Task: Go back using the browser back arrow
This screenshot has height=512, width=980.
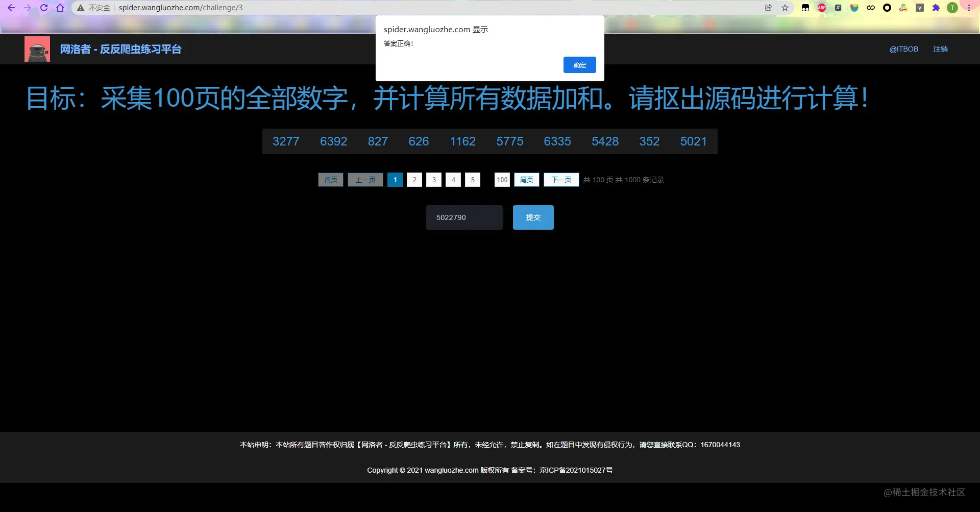Action: click(x=11, y=8)
